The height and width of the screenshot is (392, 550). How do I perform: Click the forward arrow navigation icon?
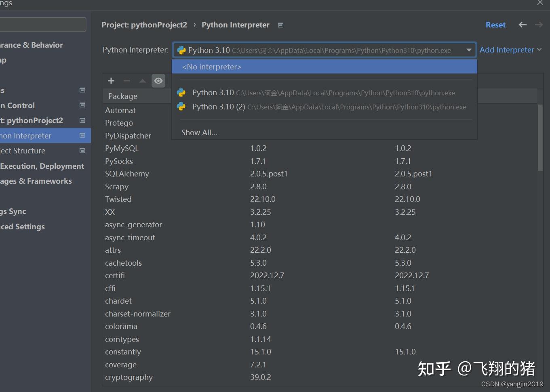pyautogui.click(x=539, y=25)
